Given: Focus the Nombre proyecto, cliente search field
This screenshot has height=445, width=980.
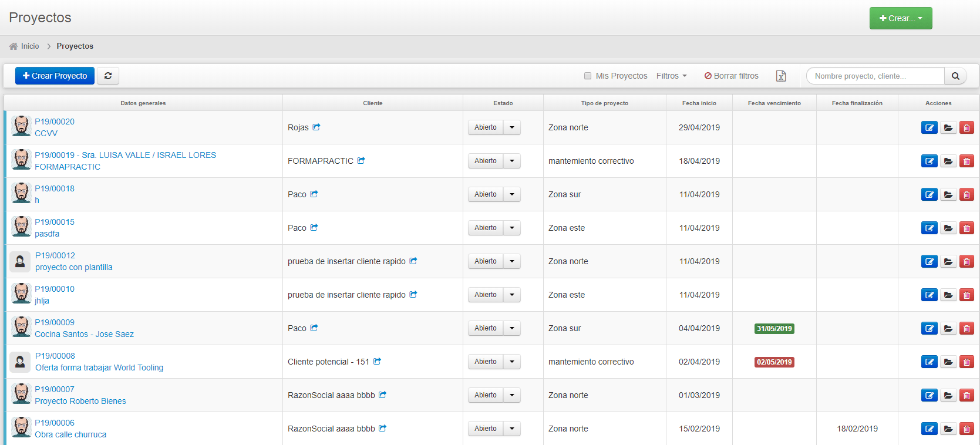Looking at the screenshot, I should point(875,76).
